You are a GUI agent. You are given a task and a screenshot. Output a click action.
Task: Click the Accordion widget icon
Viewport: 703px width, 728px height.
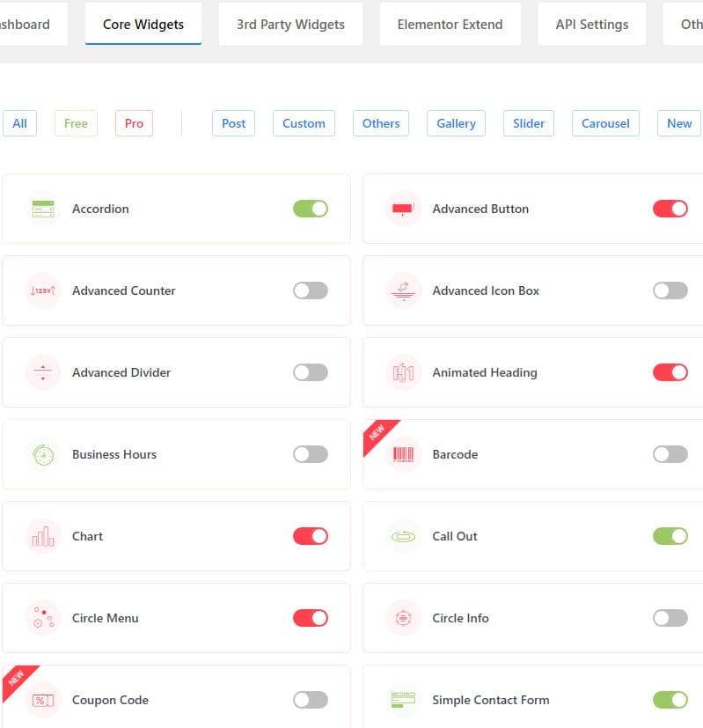pyautogui.click(x=43, y=209)
